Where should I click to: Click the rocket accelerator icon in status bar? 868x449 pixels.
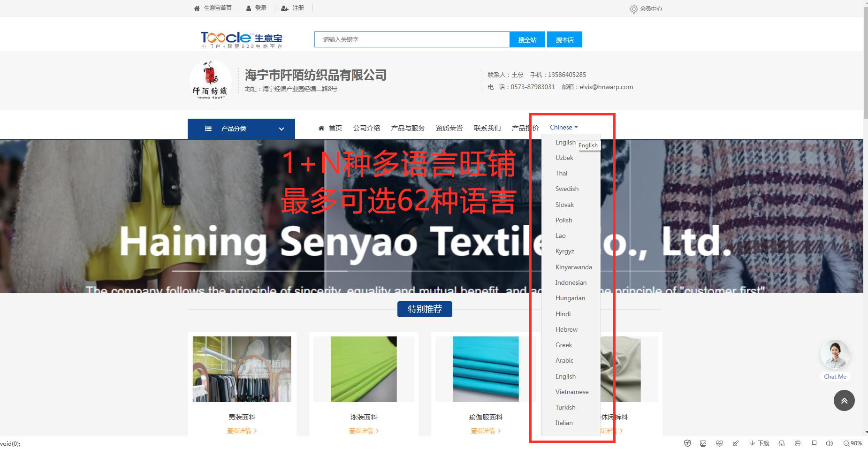click(x=735, y=443)
